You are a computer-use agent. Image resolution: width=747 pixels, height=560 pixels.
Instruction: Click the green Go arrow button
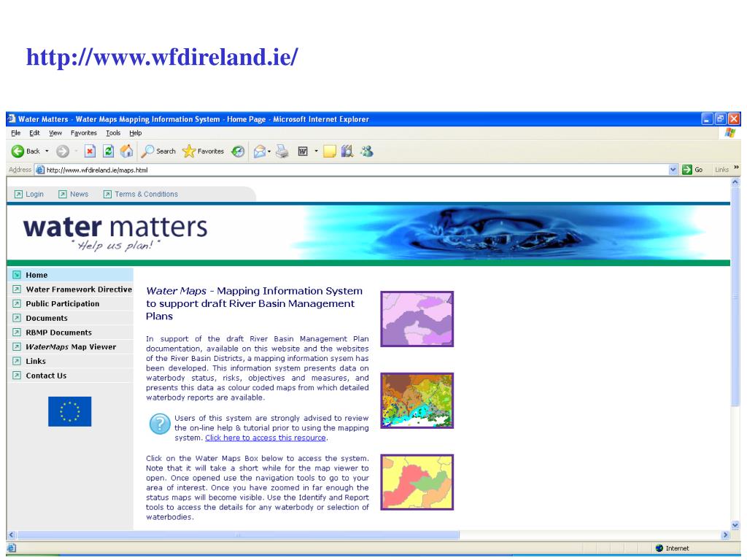tap(687, 169)
